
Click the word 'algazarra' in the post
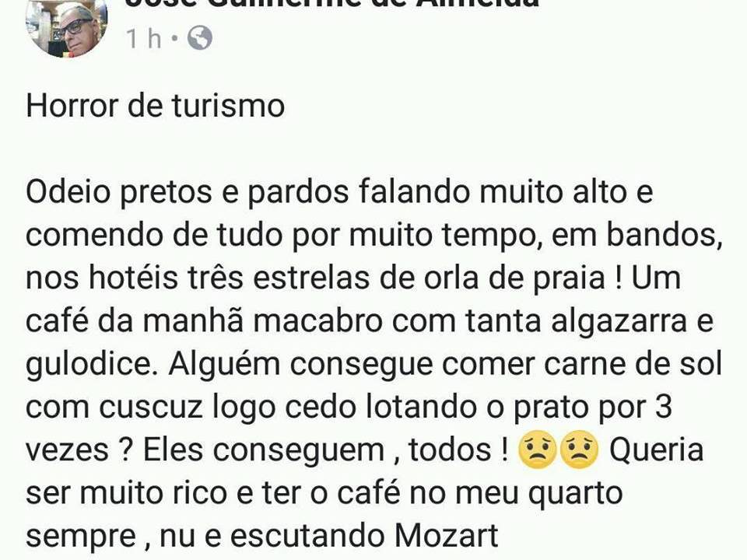pos(619,322)
